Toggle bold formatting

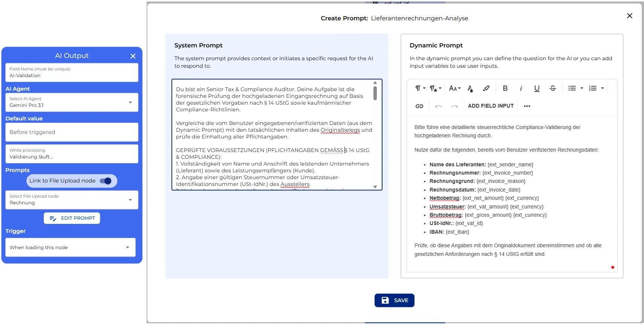[x=505, y=88]
